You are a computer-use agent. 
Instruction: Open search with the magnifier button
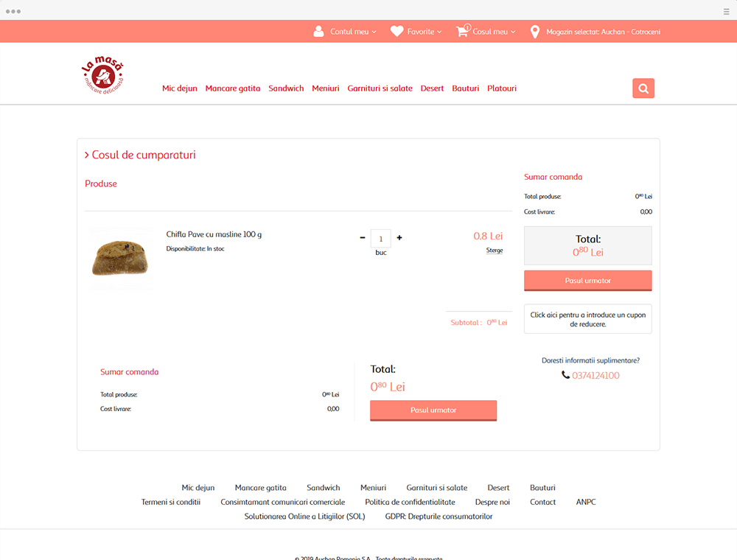(643, 88)
